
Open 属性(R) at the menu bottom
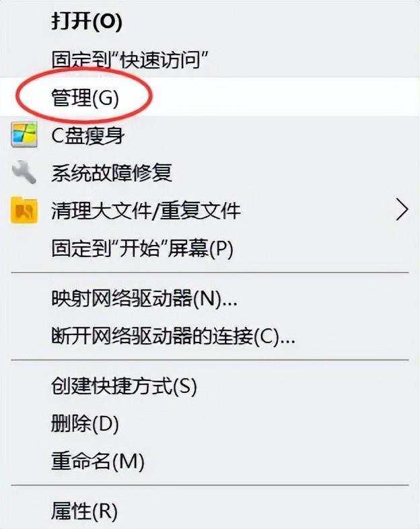(210, 511)
